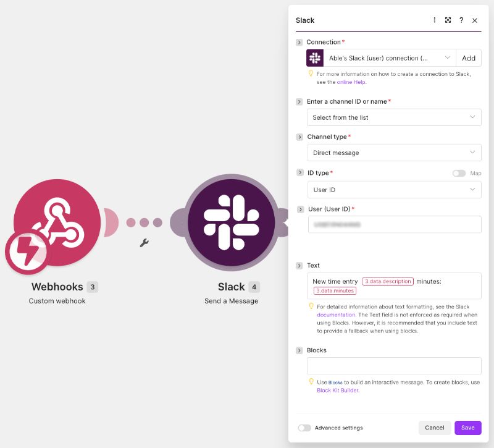Expand the Channel type field chevron
The width and height of the screenshot is (494, 448).
pyautogui.click(x=299, y=137)
